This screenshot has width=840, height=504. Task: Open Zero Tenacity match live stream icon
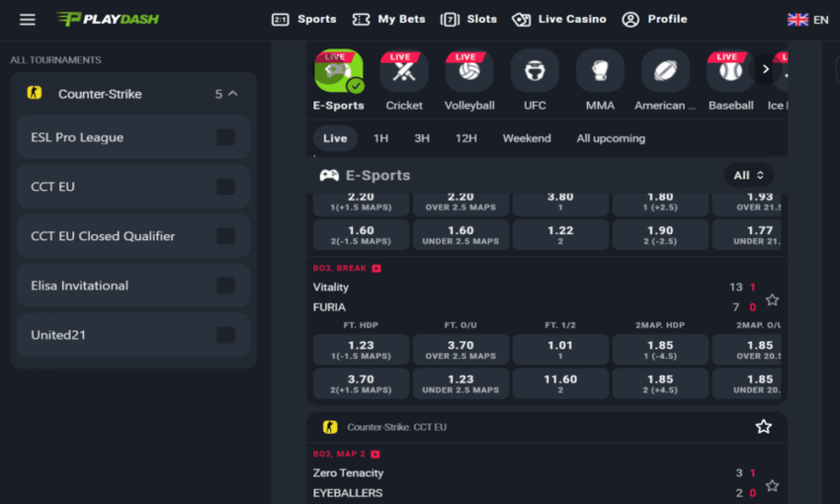pyautogui.click(x=375, y=455)
